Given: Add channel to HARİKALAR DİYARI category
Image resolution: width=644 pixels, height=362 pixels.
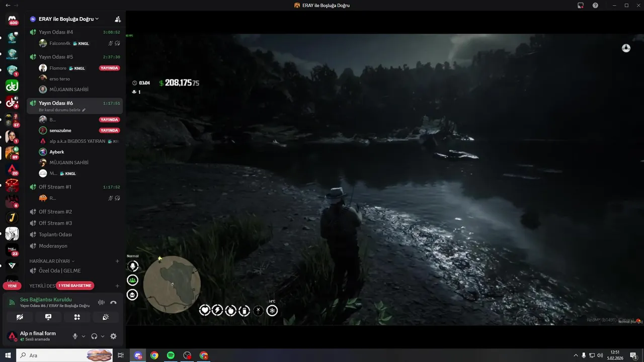Looking at the screenshot, I should point(117,261).
